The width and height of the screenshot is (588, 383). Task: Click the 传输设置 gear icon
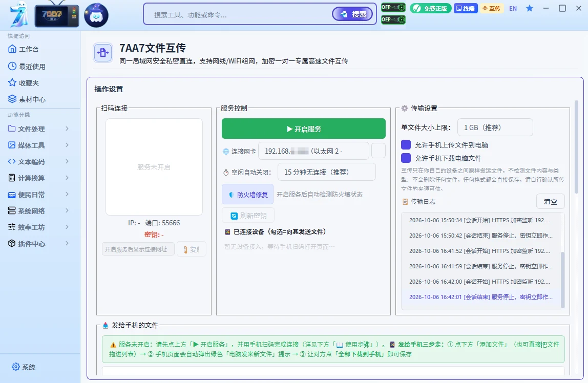tap(404, 109)
